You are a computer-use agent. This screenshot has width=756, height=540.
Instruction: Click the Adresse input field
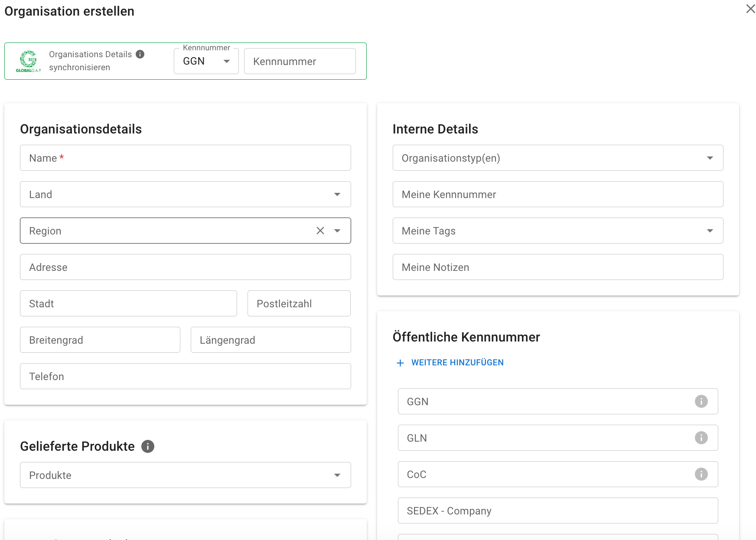click(186, 267)
